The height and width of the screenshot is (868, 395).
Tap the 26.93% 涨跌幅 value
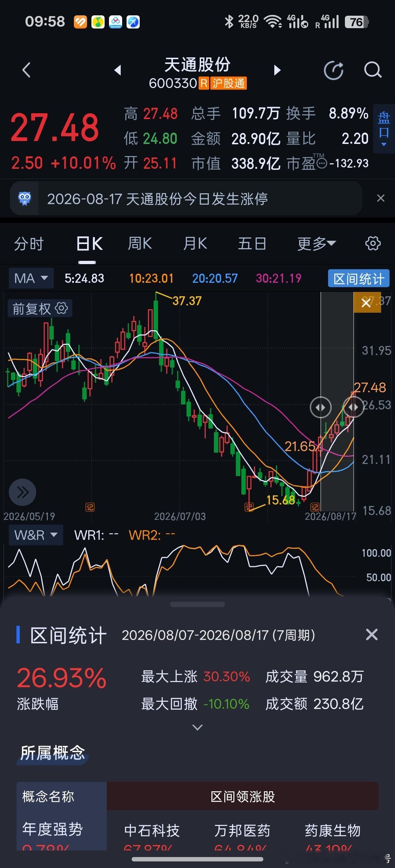[61, 678]
